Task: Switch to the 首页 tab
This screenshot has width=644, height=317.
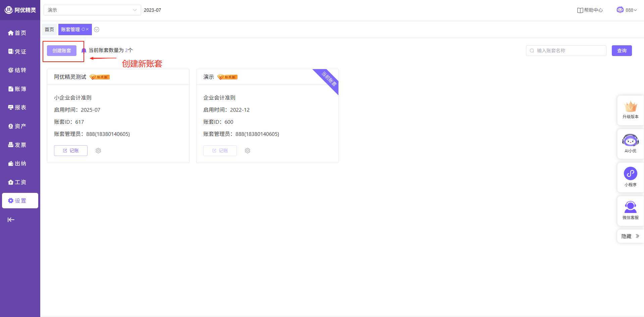Action: point(49,30)
